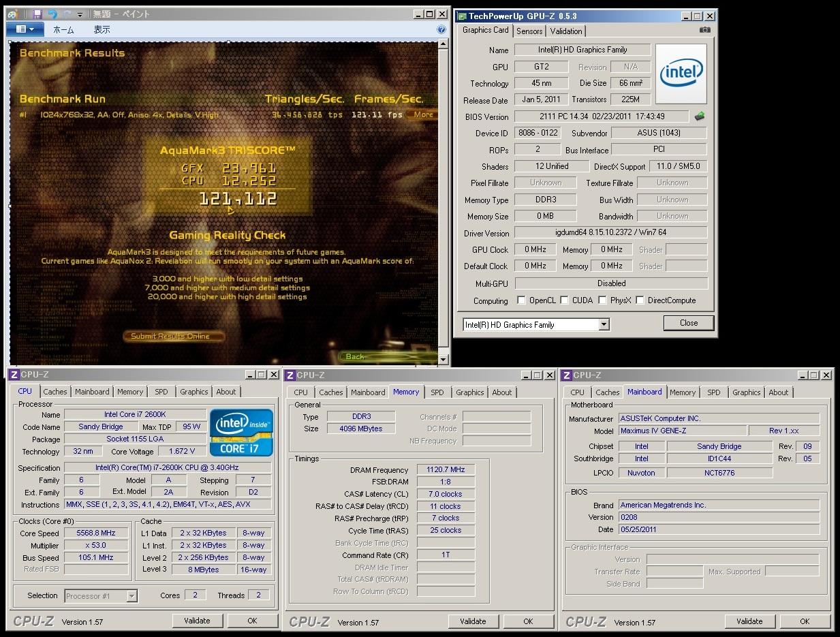Click the AquaMark3 total score 121,112
The height and width of the screenshot is (637, 840).
[x=238, y=199]
